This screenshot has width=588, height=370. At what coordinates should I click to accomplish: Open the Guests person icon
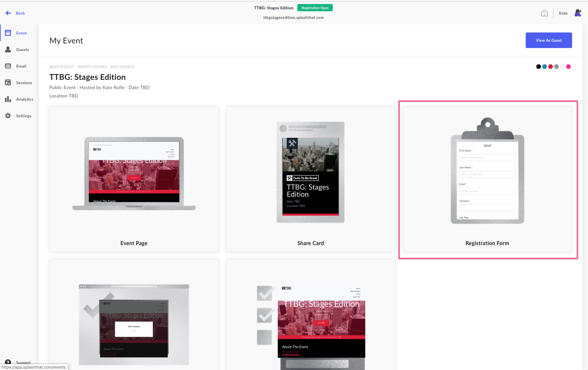pos(8,49)
